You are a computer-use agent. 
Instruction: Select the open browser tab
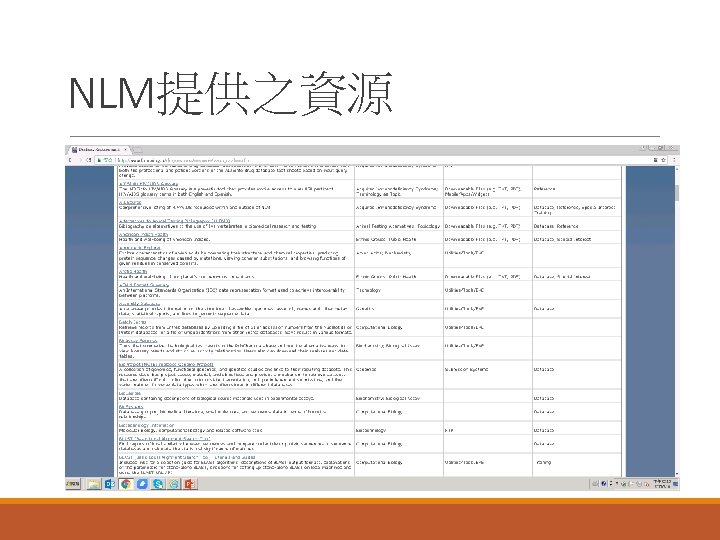pos(99,150)
